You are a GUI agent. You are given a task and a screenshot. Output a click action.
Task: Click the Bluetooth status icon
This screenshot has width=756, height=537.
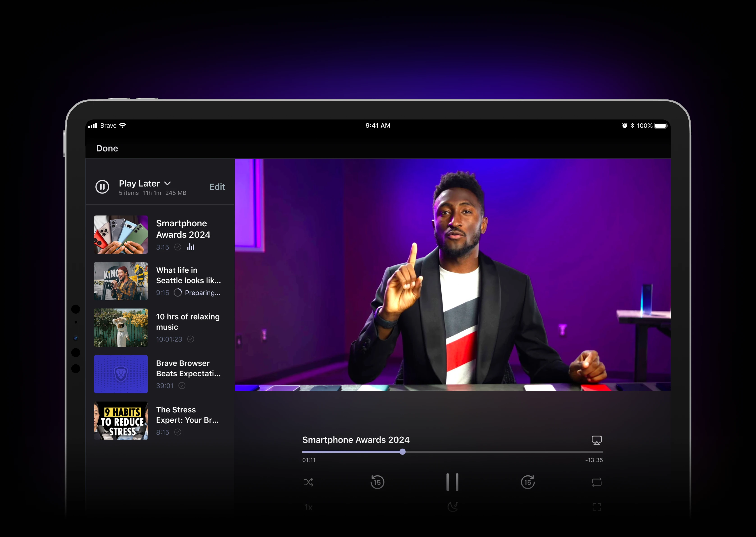632,126
